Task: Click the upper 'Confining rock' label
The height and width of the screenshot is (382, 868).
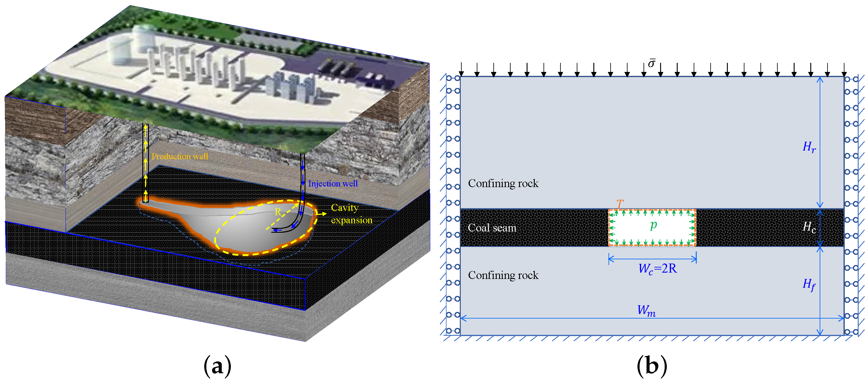Action: [503, 183]
